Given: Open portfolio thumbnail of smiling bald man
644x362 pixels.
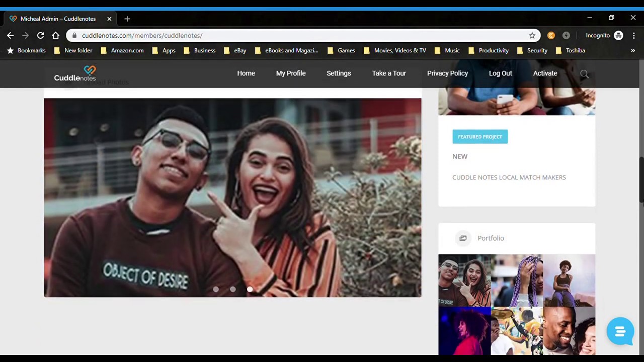Looking at the screenshot, I should click(569, 331).
